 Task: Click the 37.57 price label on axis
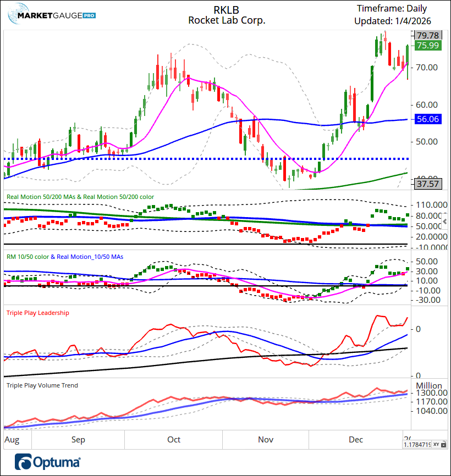(x=427, y=184)
